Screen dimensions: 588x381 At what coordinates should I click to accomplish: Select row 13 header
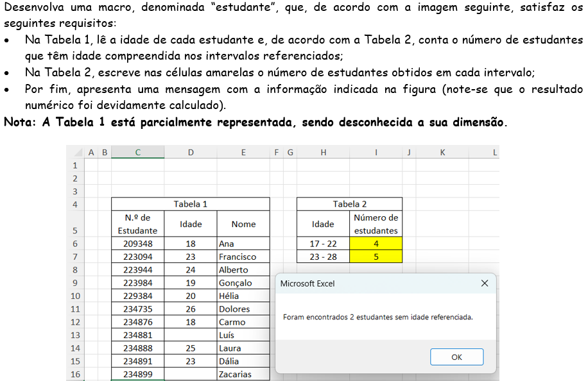(x=74, y=335)
